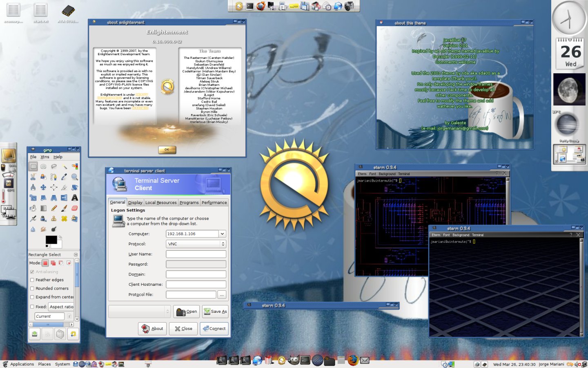The image size is (588, 368).
Task: Open the Background menu in front Eterm window
Action: click(461, 235)
